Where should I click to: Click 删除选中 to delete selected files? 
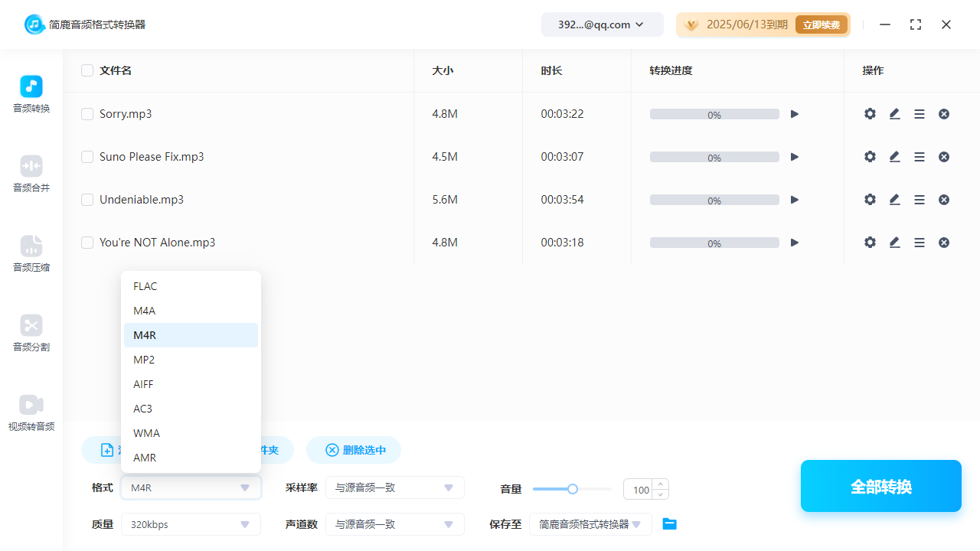pyautogui.click(x=353, y=450)
